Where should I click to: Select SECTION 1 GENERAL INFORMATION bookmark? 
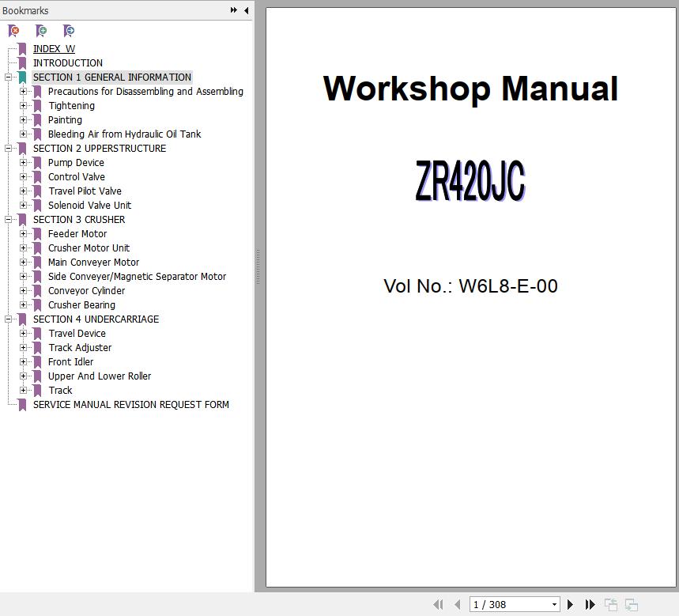112,77
